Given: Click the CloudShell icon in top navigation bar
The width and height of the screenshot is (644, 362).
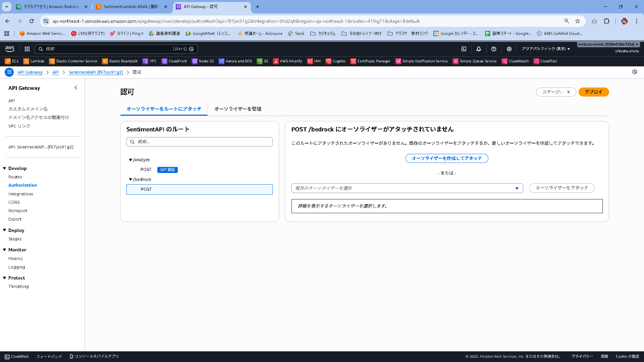Looking at the screenshot, I should [464, 49].
